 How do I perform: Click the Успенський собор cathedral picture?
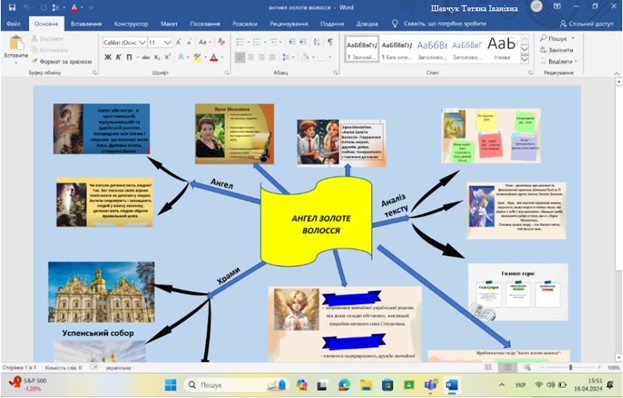point(101,292)
